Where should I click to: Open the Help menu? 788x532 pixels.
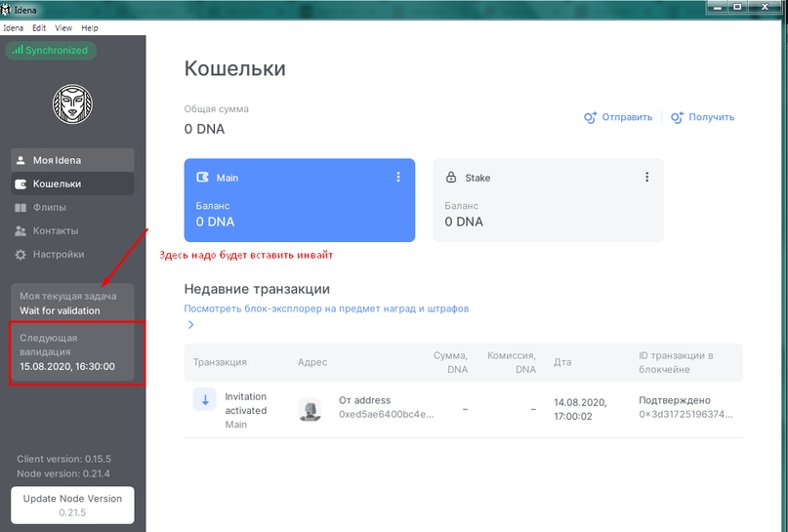[x=90, y=28]
